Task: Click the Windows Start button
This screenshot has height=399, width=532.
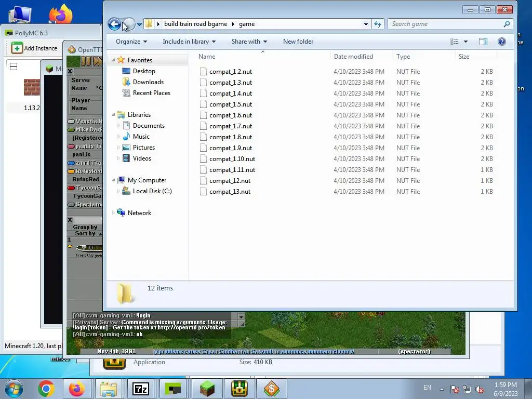Action: 14,389
